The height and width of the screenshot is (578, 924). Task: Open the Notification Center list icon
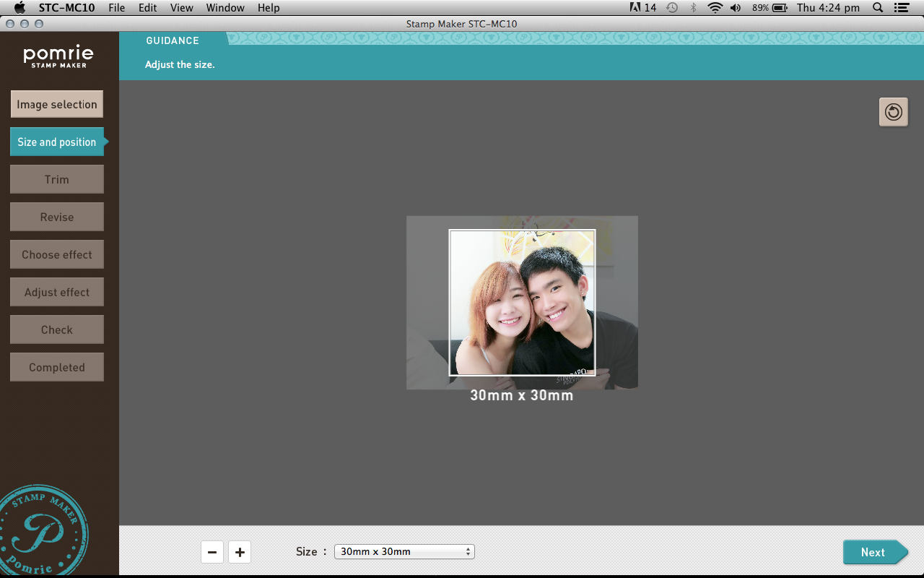[901, 8]
